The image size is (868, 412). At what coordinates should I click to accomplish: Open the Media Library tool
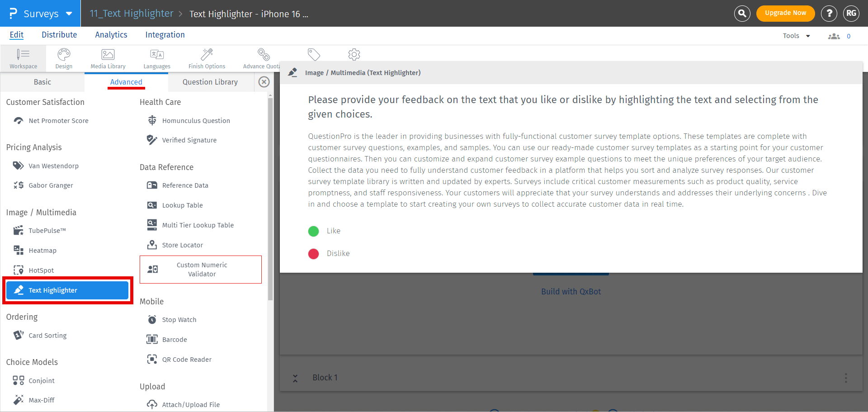click(108, 58)
